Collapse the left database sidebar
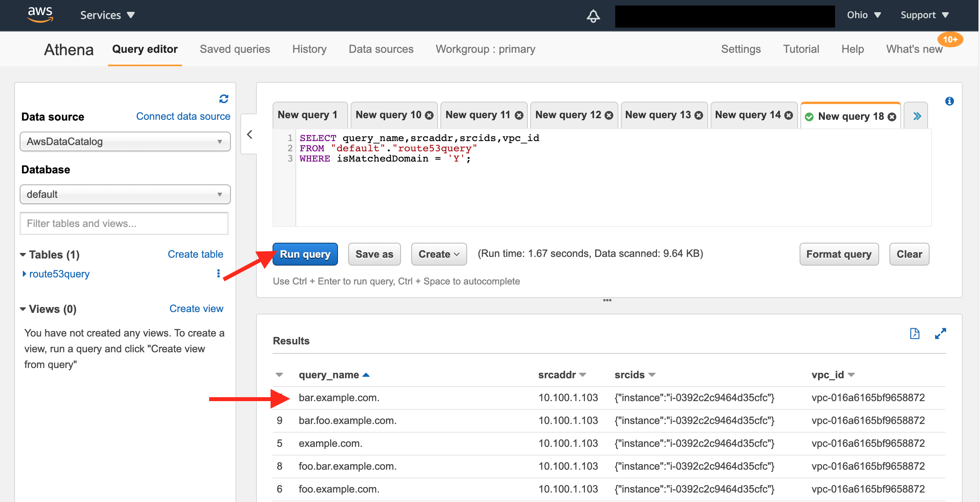The height and width of the screenshot is (502, 980). 249,134
